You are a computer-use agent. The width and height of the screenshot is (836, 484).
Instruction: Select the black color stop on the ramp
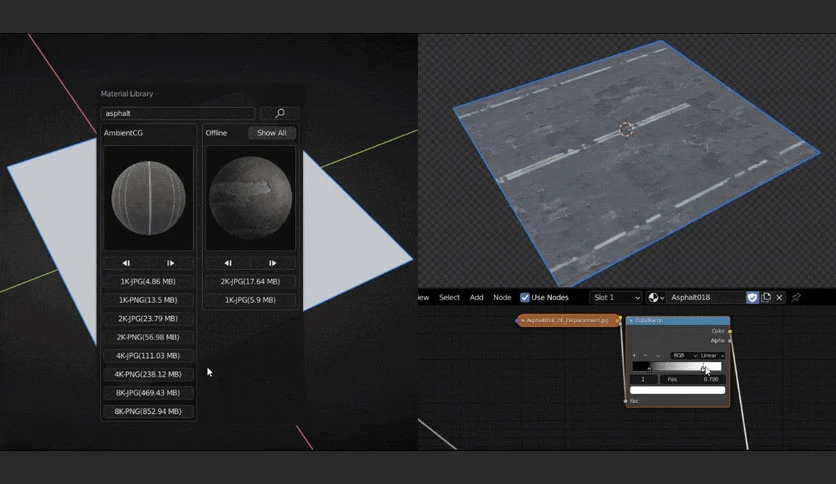tap(649, 368)
